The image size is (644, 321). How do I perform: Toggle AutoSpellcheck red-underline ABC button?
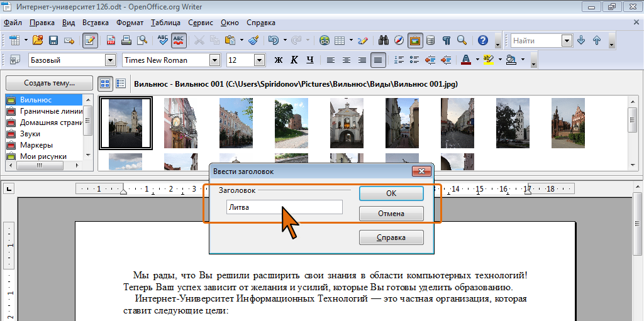[179, 40]
